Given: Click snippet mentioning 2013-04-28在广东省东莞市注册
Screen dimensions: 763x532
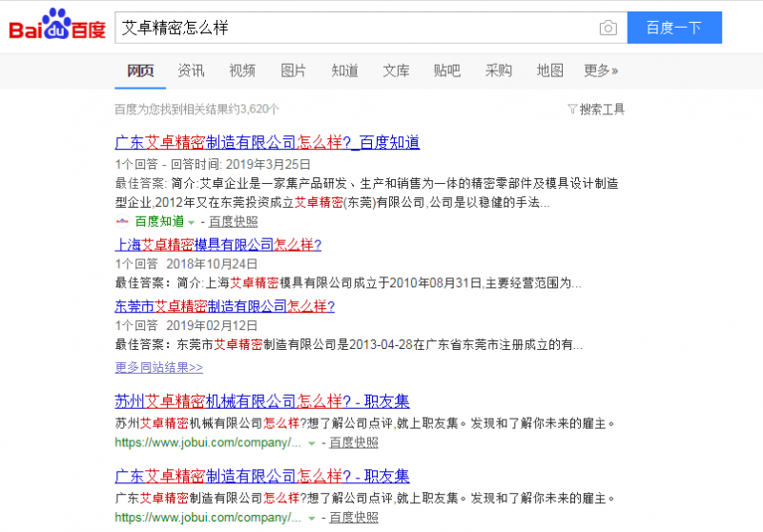Looking at the screenshot, I should click(348, 345).
